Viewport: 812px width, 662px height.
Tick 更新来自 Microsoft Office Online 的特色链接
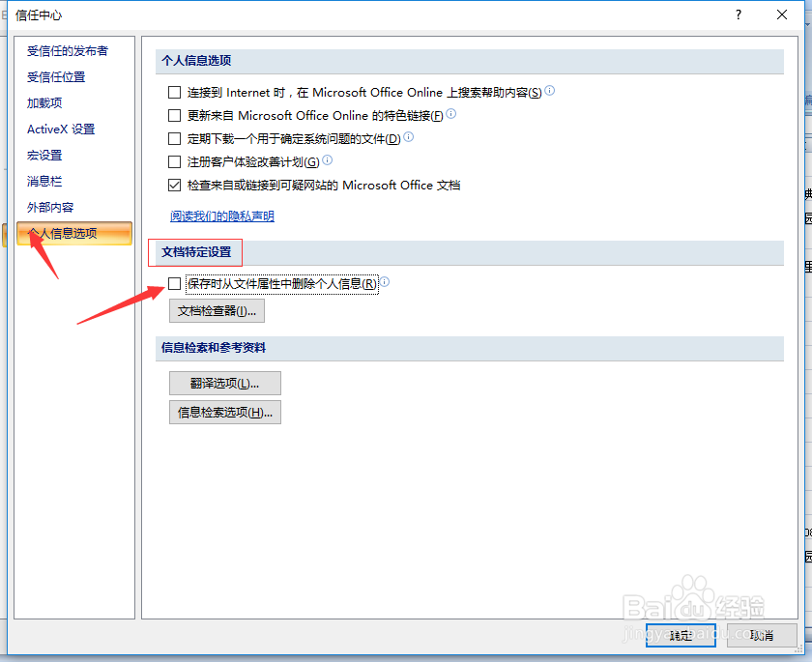[x=175, y=115]
